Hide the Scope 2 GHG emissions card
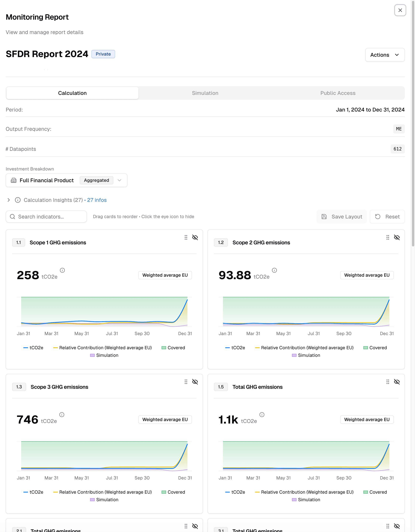This screenshot has height=532, width=415. 397,237
